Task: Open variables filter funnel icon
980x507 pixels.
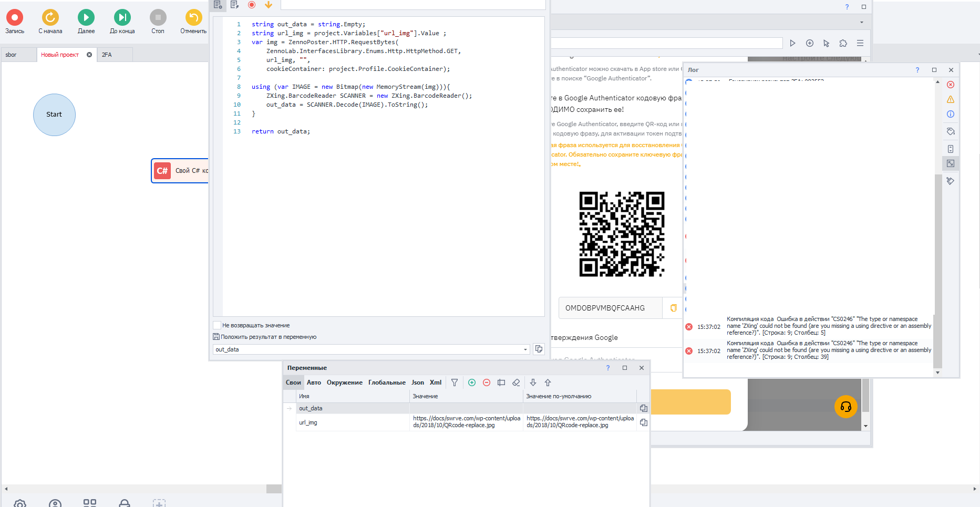Action: pos(455,382)
